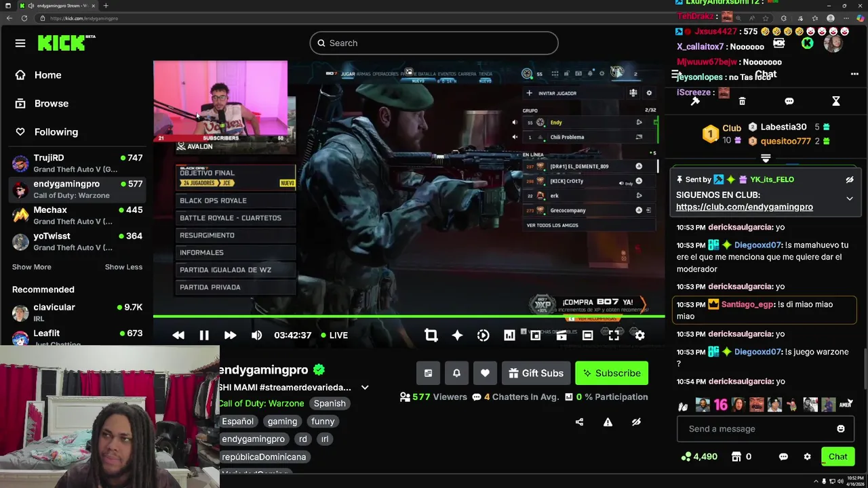Open the channel panel icon beside the bell
868x488 pixels.
pyautogui.click(x=428, y=373)
